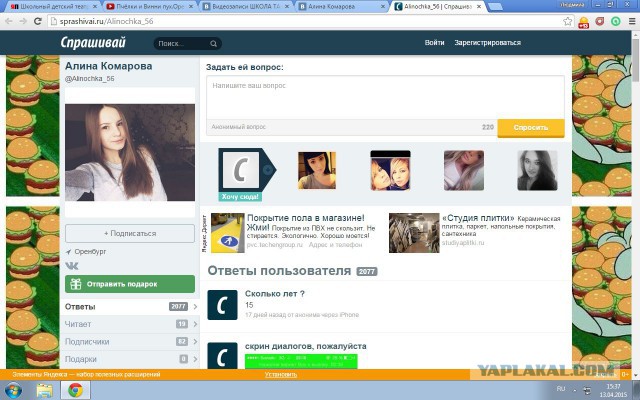Click the red extension icon in toolbar
Viewport: 640px width, 400px height.
pos(600,21)
